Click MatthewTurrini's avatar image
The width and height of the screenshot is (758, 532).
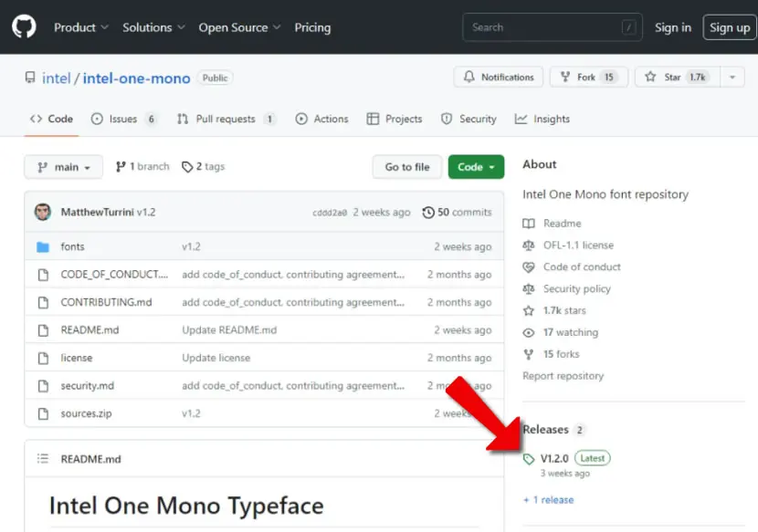tap(43, 212)
